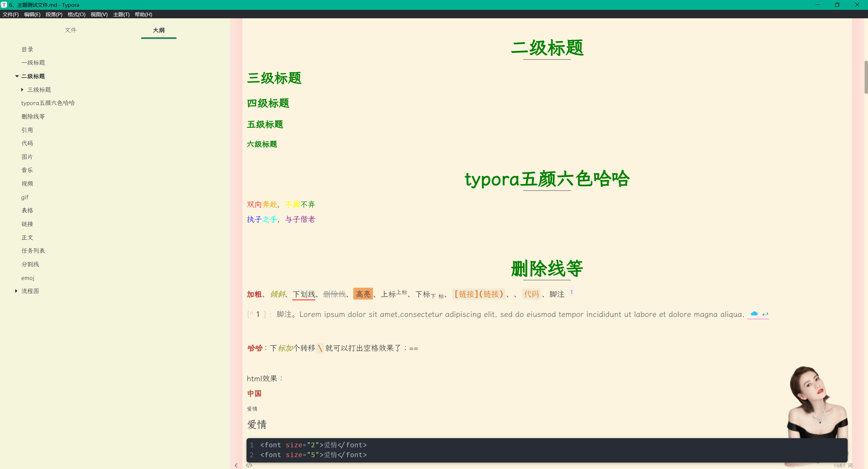This screenshot has width=868, height=469.
Task: Expand the 三级标题 outline node
Action: [22, 90]
